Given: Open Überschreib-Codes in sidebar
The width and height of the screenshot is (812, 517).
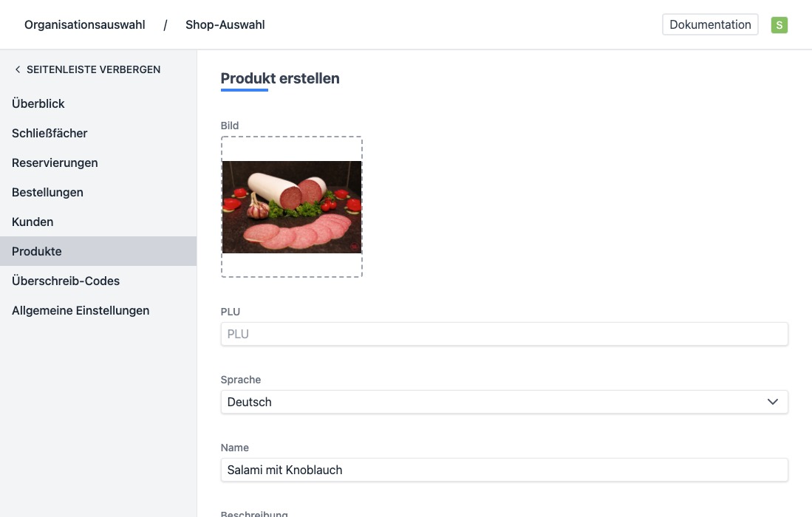Looking at the screenshot, I should tap(66, 281).
